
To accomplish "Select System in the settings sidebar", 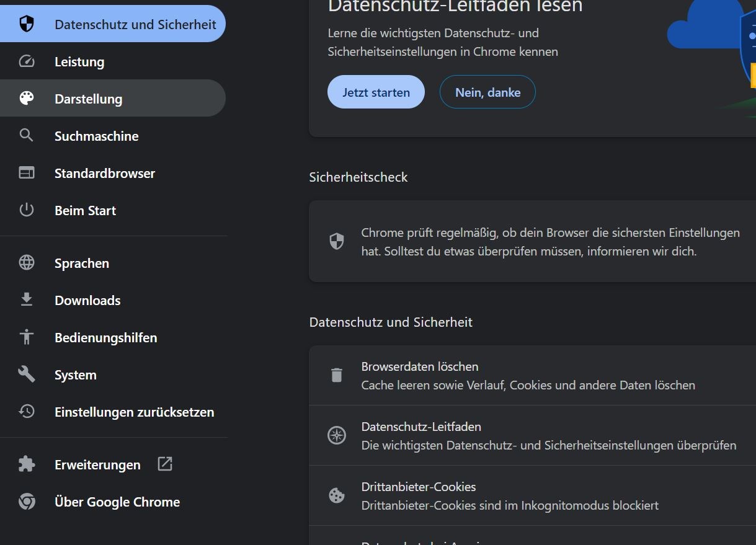I will (113, 374).
